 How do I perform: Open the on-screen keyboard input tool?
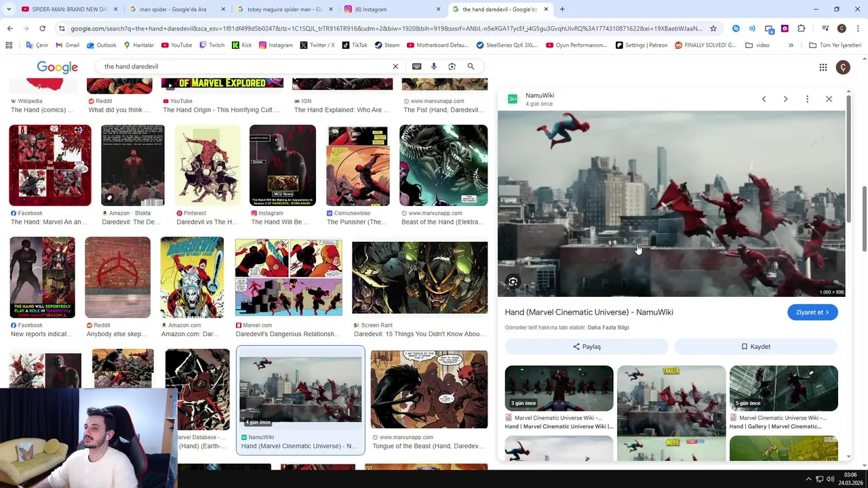416,66
